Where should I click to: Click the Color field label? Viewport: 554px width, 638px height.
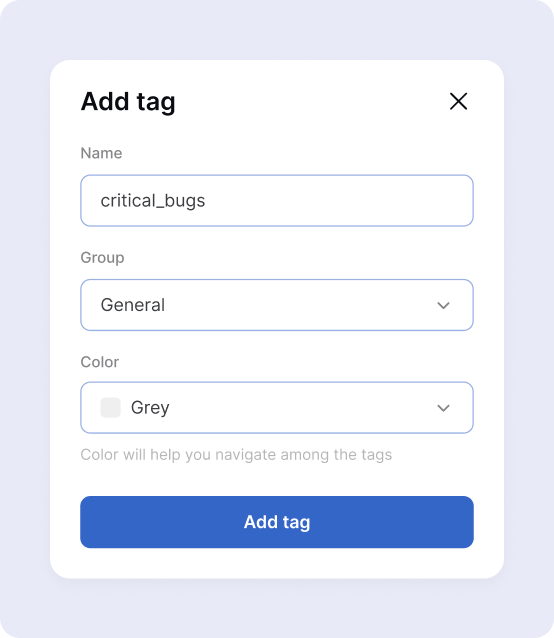(100, 362)
